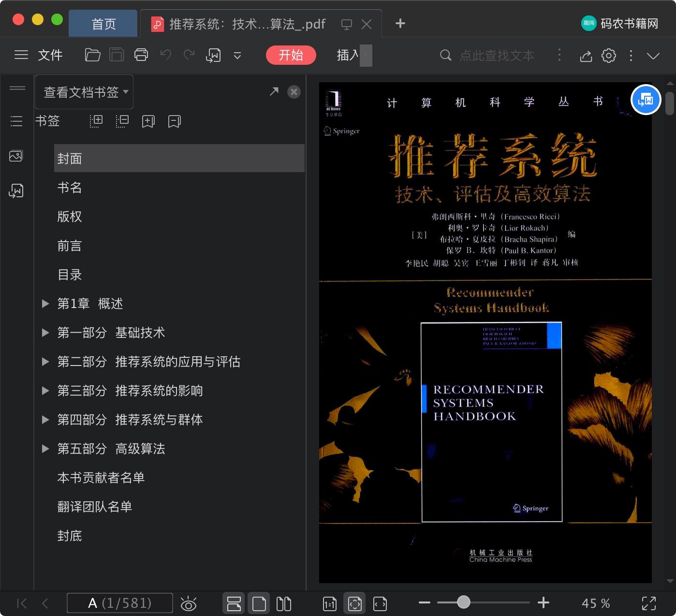The width and height of the screenshot is (676, 616).
Task: Toggle eye protection mode icon
Action: (x=189, y=603)
